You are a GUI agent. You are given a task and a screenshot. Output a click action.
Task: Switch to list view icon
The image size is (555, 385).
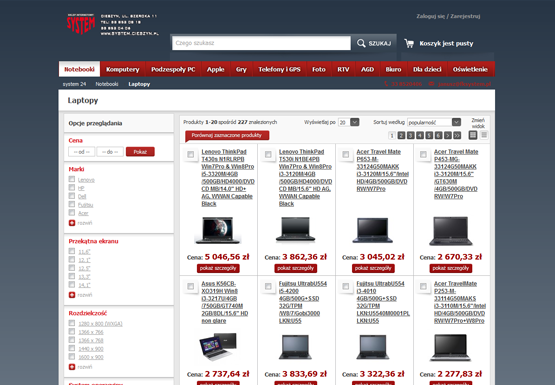pyautogui.click(x=484, y=135)
